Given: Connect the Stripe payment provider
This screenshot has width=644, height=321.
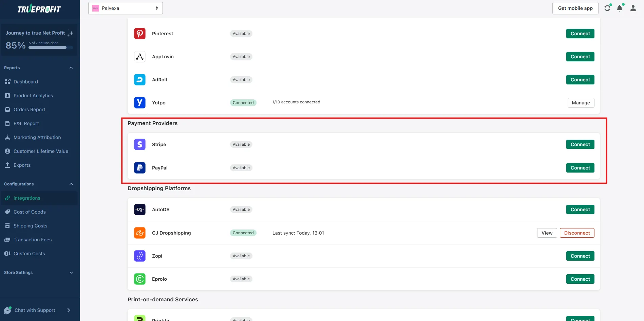Looking at the screenshot, I should [x=580, y=144].
